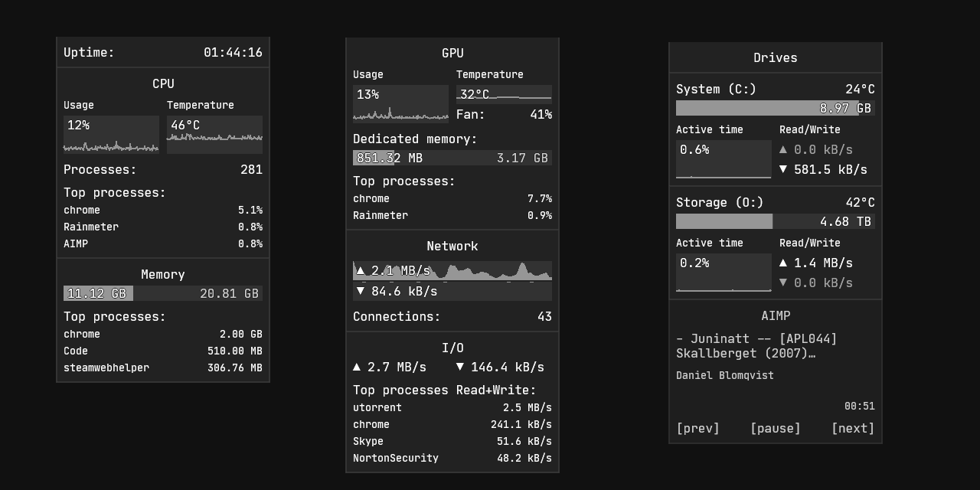Screen dimensions: 980x490
Task: Click the CPU usage graph
Action: [111, 135]
